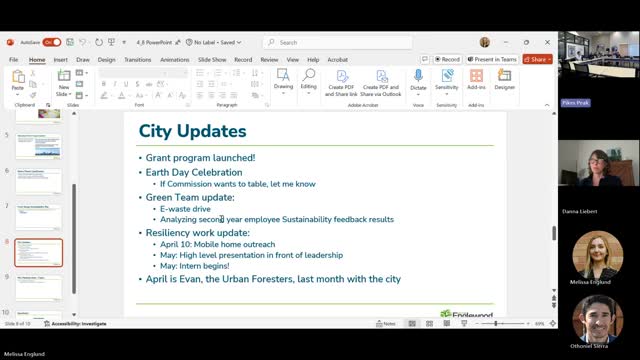Select slide 9 thumbnail
The width and height of the screenshot is (640, 360).
click(38, 287)
